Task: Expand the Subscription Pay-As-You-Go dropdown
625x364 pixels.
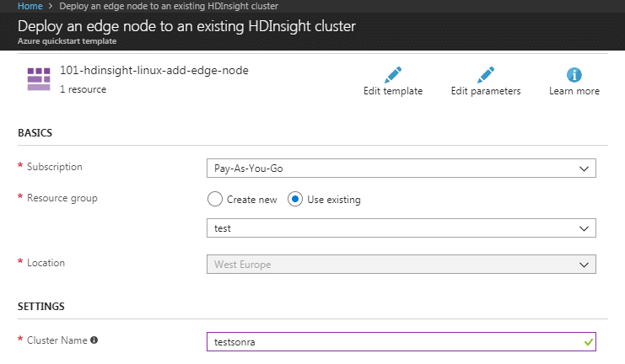Action: coord(401,168)
